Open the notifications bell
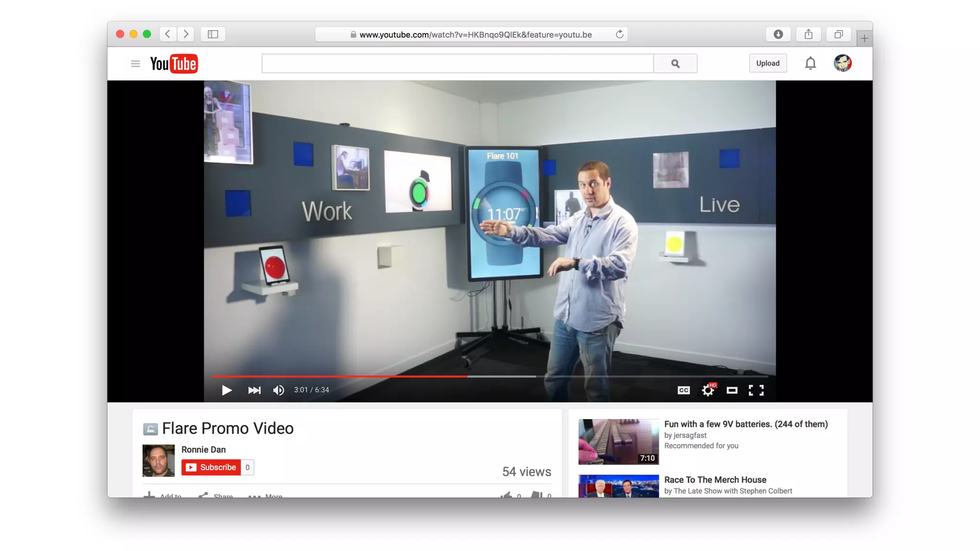The image size is (980, 551). [x=810, y=63]
